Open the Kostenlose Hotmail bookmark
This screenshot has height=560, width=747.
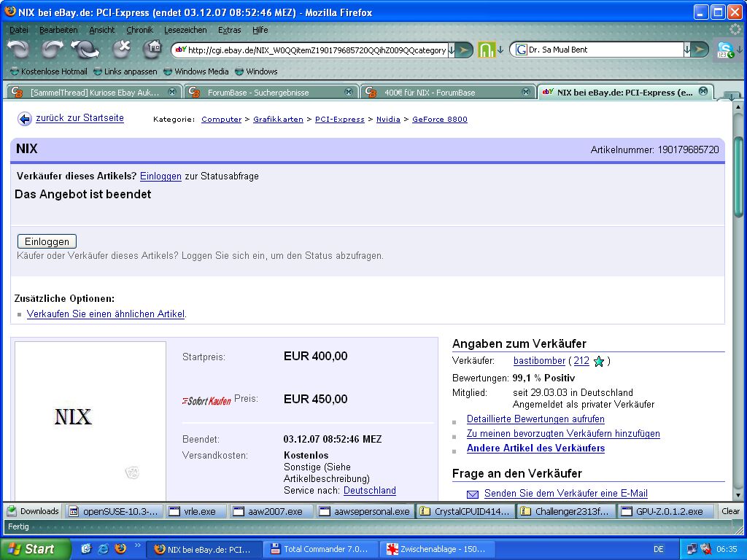pos(49,71)
